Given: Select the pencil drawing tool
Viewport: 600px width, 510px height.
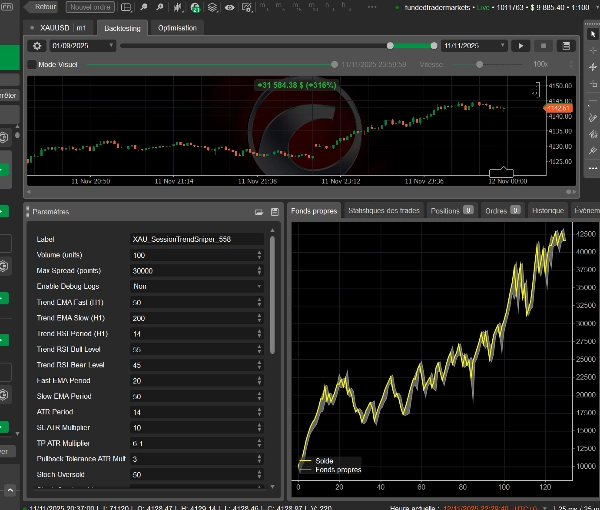Looking at the screenshot, I should pos(593,117).
